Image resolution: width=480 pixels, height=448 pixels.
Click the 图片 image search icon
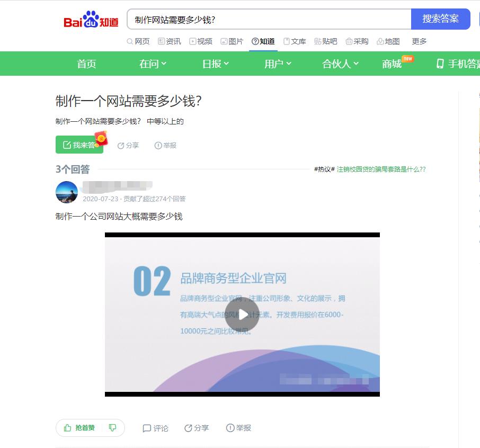[x=223, y=41]
